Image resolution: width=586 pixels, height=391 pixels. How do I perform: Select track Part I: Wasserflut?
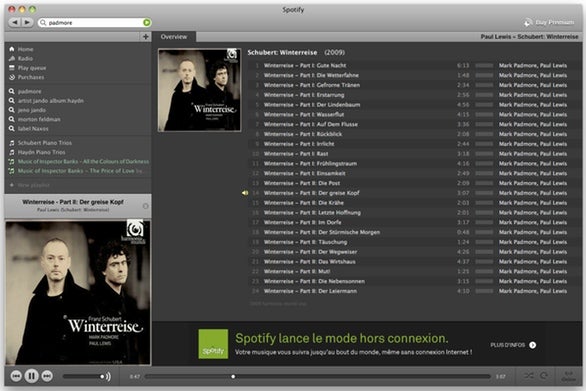click(415, 114)
